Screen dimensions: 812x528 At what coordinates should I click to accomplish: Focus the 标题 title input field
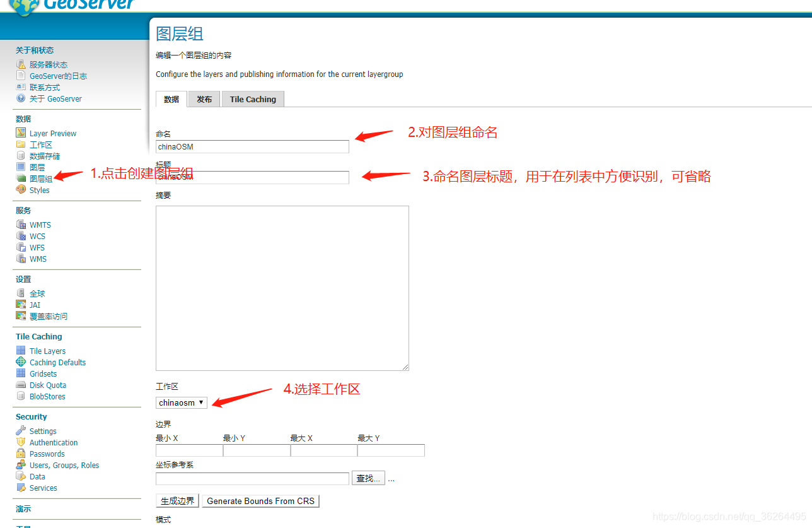(252, 177)
